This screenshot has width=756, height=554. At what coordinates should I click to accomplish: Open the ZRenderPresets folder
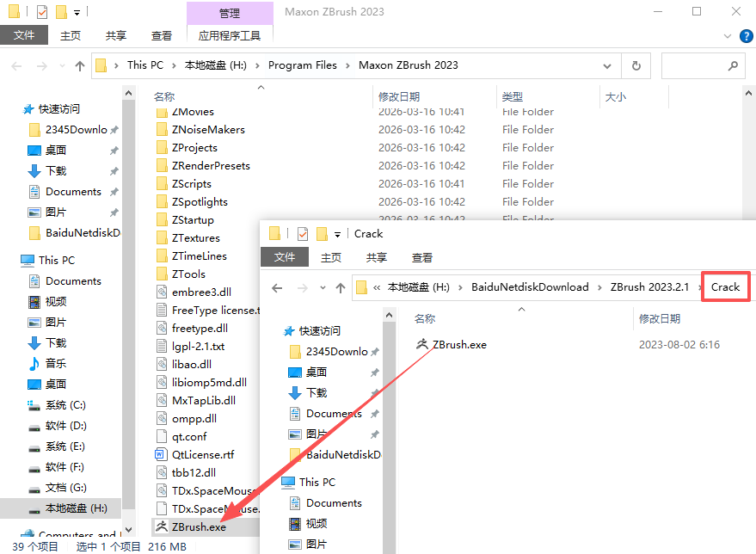point(211,166)
